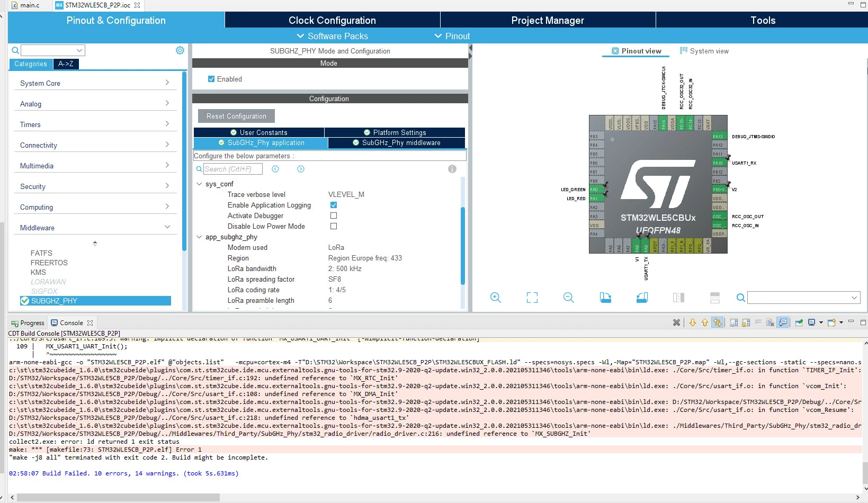Open the Software Packs menu

click(x=332, y=36)
